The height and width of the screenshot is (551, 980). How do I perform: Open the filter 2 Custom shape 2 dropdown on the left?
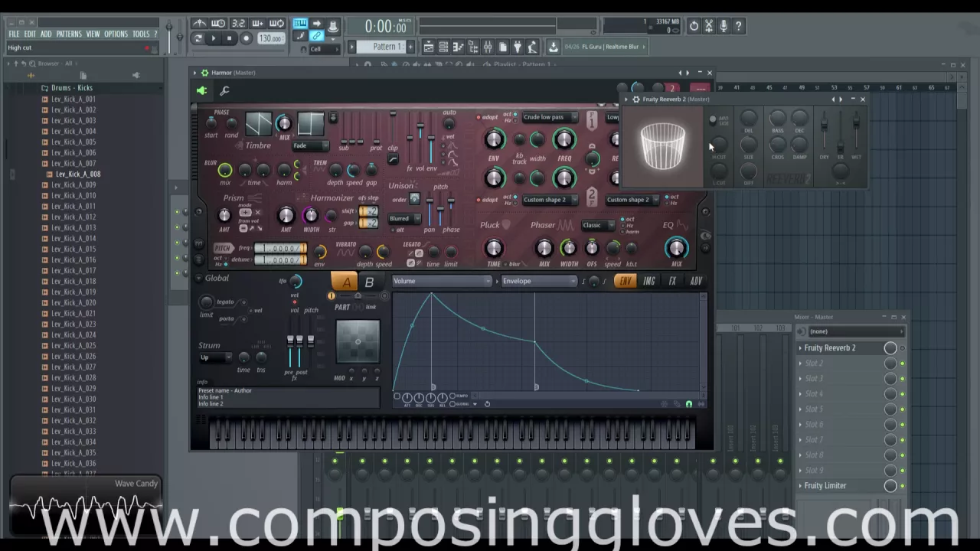549,200
